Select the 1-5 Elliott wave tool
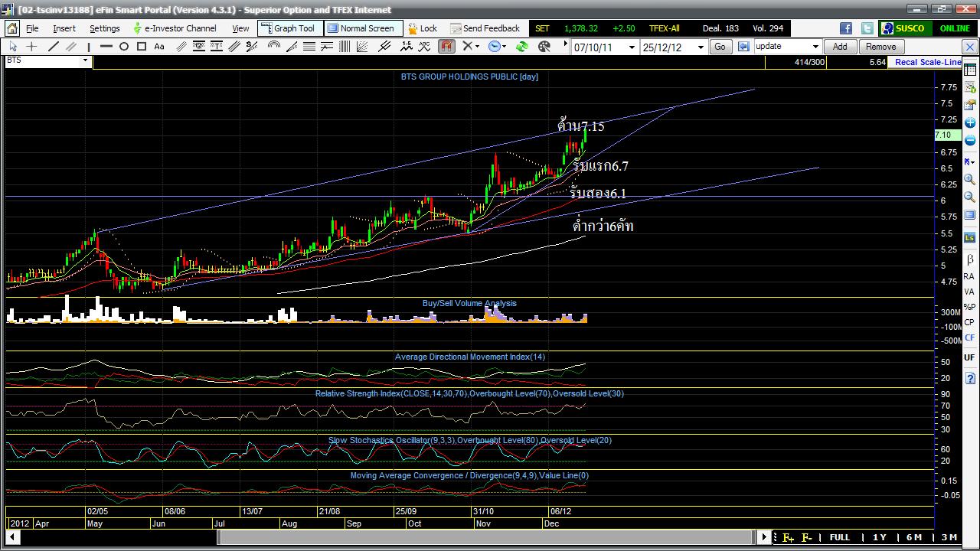 click(407, 47)
